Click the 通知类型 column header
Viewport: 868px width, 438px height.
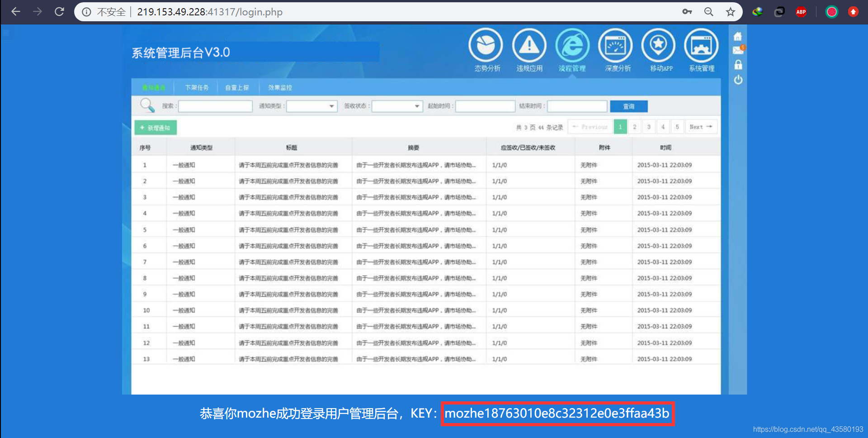[x=201, y=148]
